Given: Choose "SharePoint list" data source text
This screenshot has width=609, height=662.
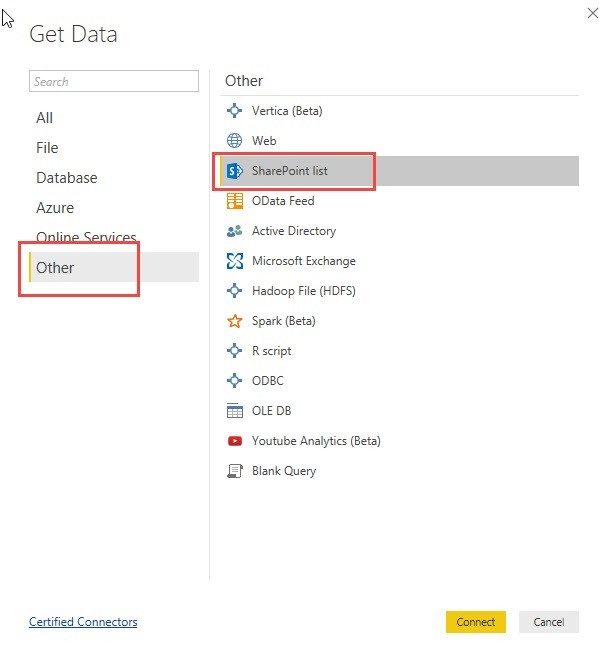Looking at the screenshot, I should 290,171.
